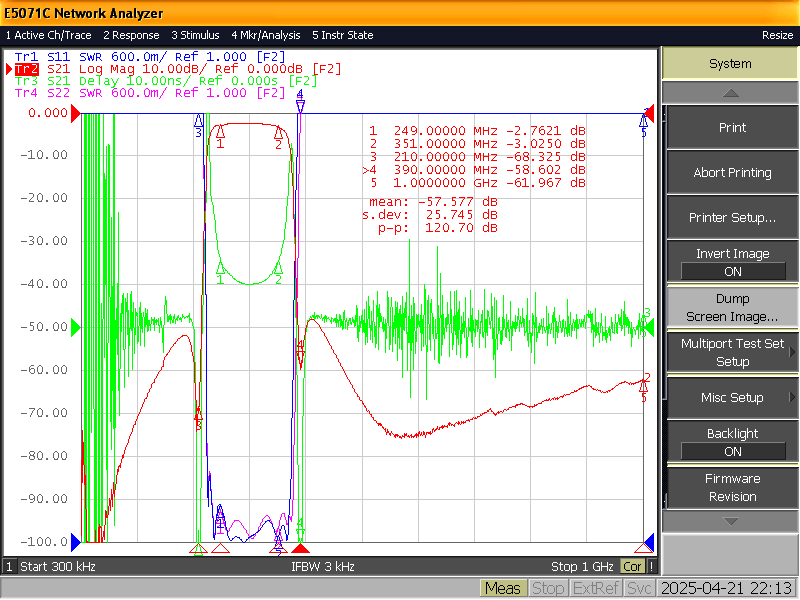This screenshot has height=600, width=800.
Task: Expand the Multiport Test Set Setup submenu
Action: [732, 352]
